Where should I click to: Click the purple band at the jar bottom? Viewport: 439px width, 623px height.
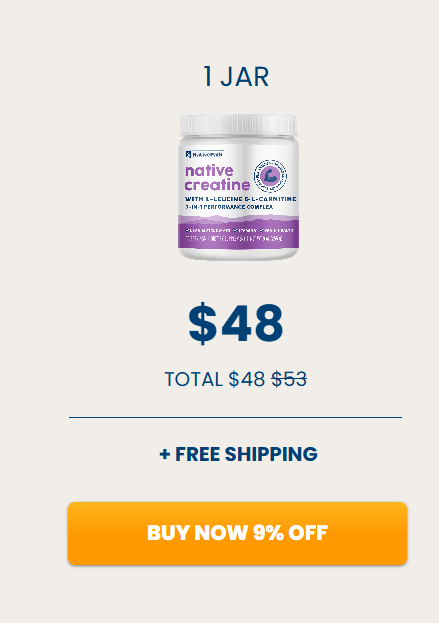click(x=238, y=232)
